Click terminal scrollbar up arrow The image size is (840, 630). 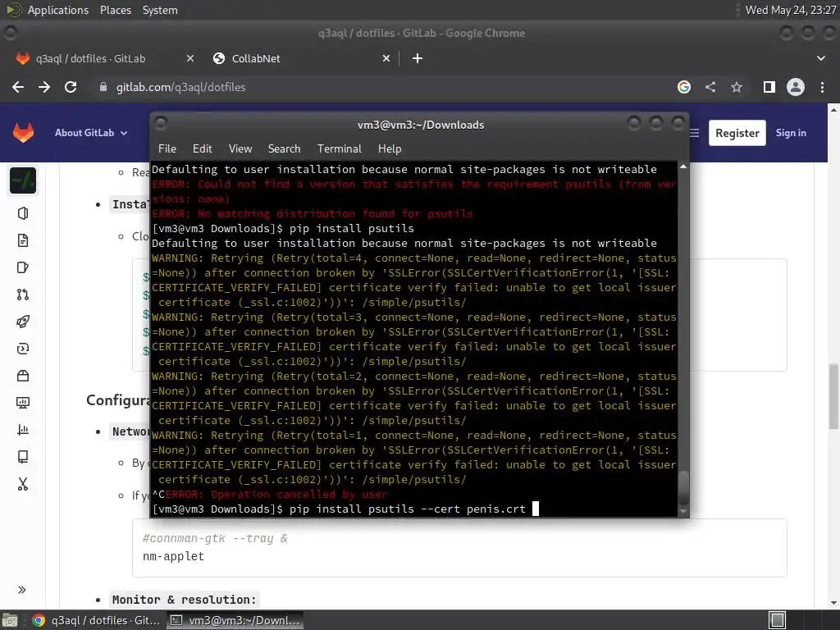[x=683, y=167]
